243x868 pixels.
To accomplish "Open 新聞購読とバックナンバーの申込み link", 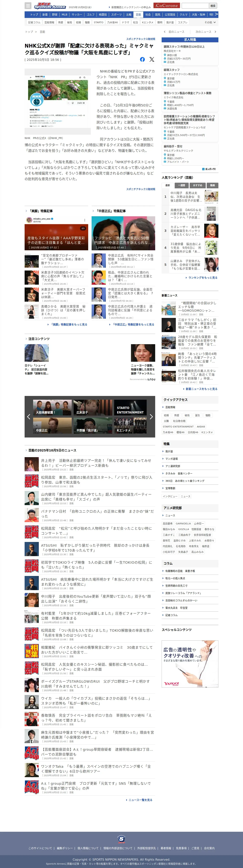I will tap(131, 7).
